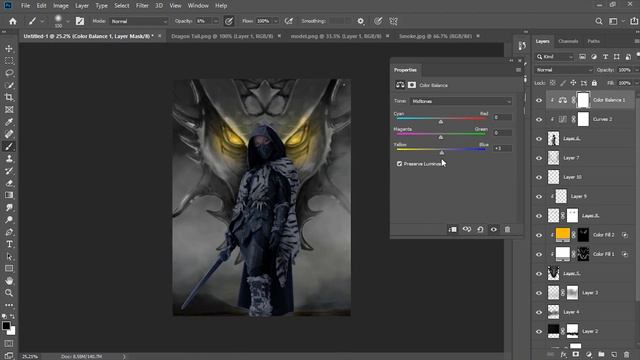
Task: Switch to the model.png document tab
Action: (336, 36)
